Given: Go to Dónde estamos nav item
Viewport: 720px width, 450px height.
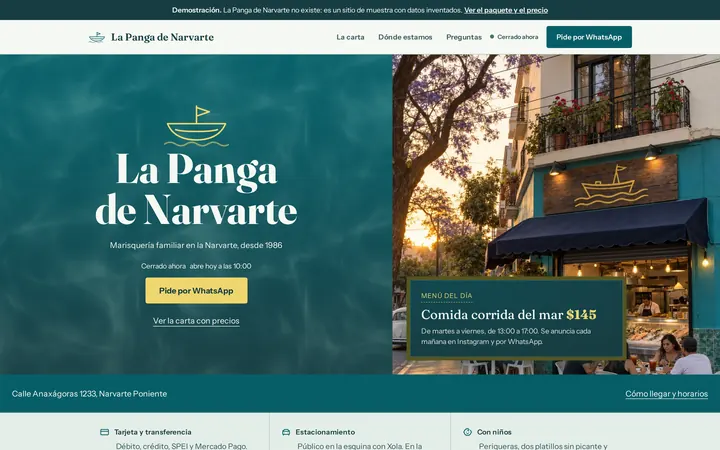Looking at the screenshot, I should point(405,37).
